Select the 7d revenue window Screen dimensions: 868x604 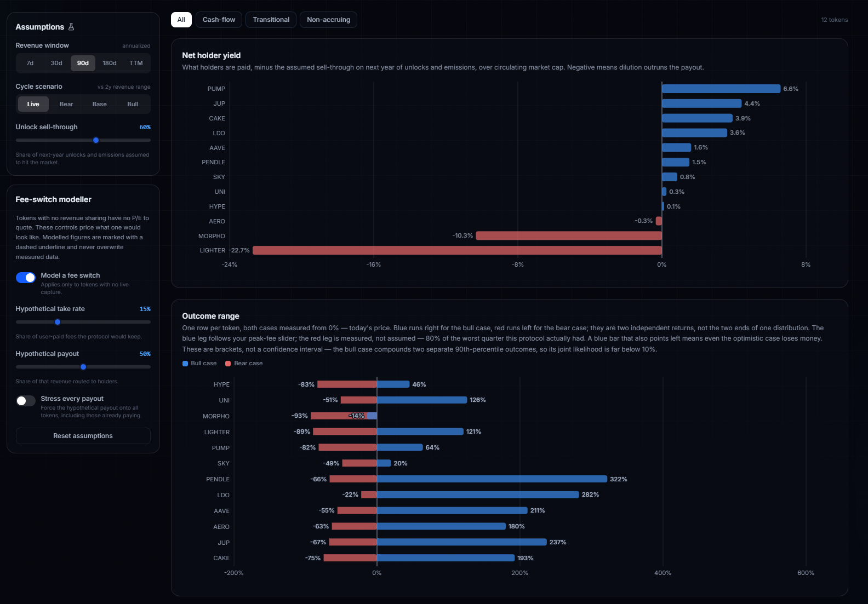tap(30, 63)
